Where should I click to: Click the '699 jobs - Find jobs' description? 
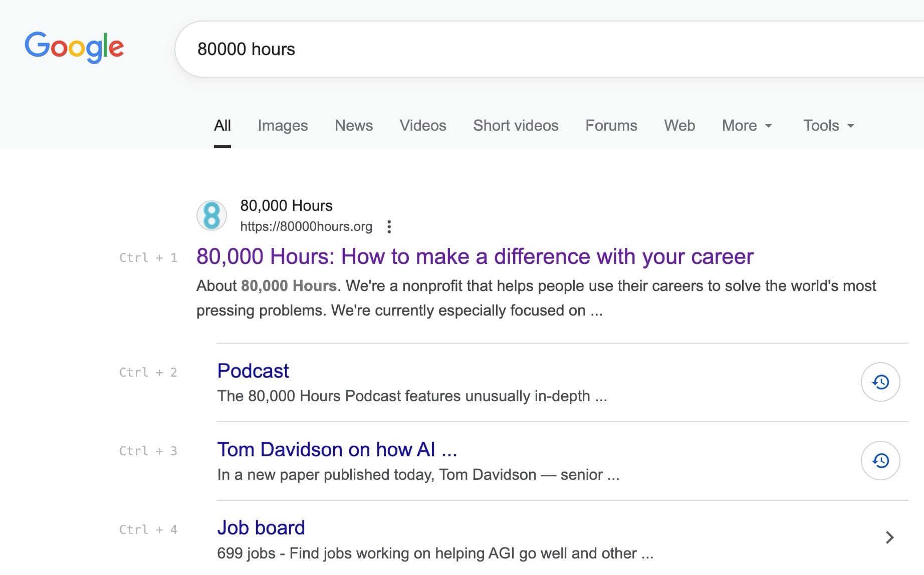coord(435,553)
